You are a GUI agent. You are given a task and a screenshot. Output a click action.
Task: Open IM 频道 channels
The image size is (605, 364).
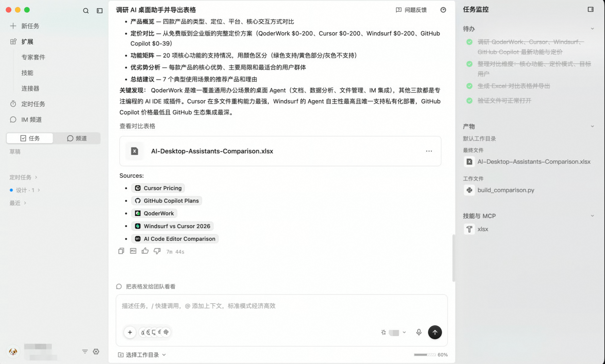click(x=26, y=120)
